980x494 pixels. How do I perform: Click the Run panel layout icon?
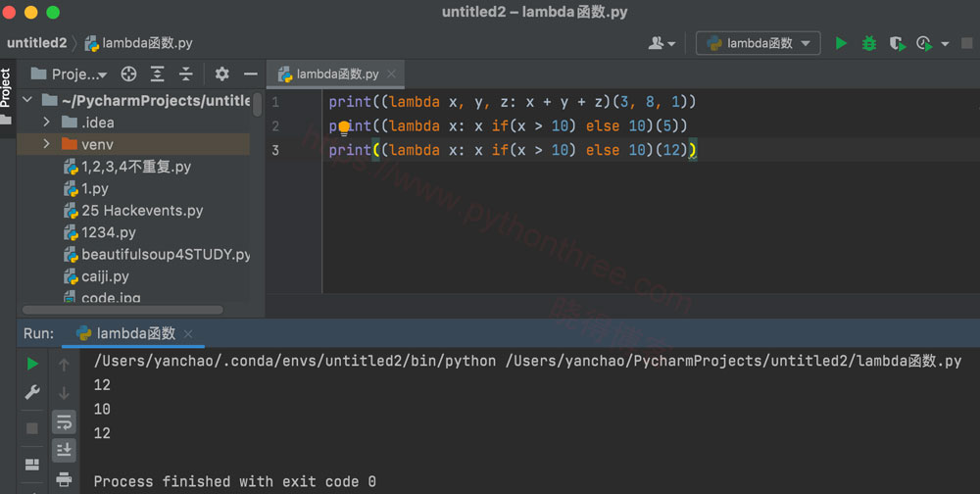point(32,465)
